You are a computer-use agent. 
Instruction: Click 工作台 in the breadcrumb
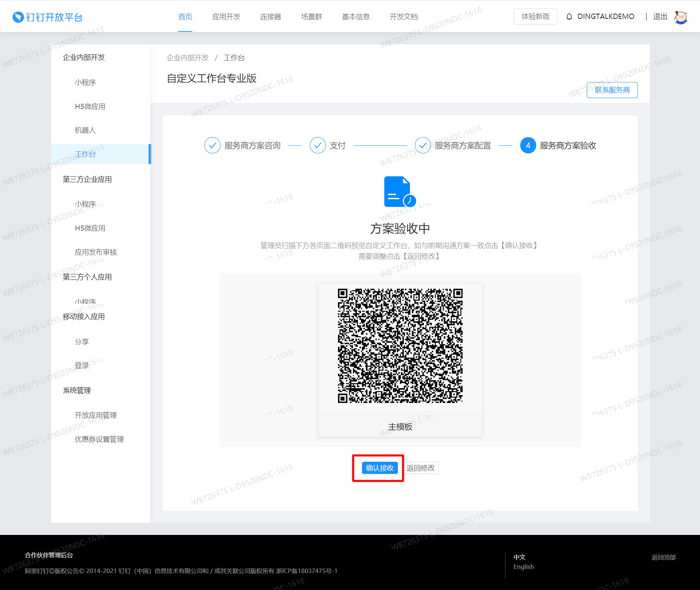click(234, 58)
